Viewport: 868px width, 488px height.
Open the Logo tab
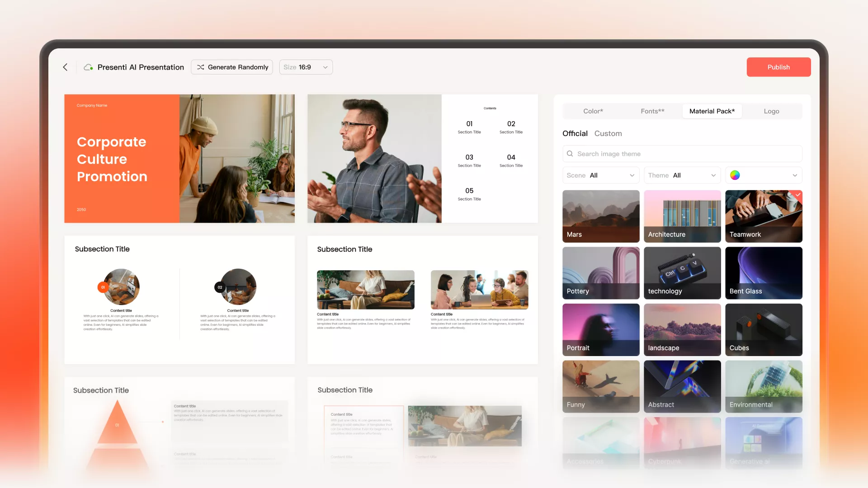point(771,111)
